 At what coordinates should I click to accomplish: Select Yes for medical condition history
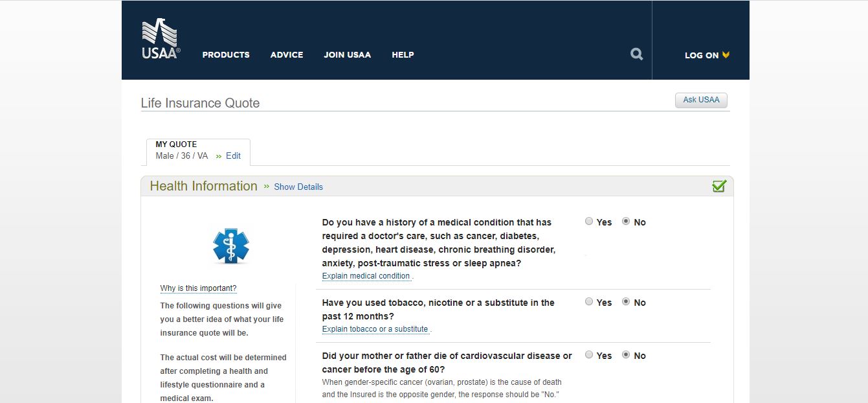[589, 221]
